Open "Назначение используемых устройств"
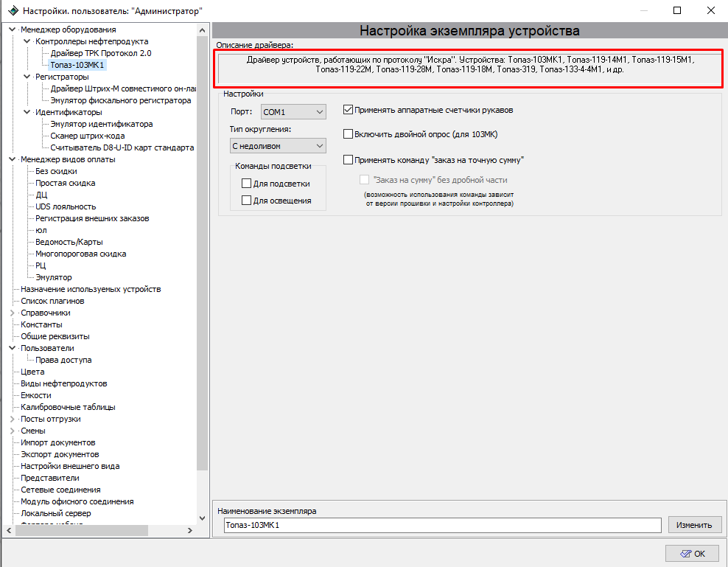This screenshot has height=567, width=728. pos(91,289)
